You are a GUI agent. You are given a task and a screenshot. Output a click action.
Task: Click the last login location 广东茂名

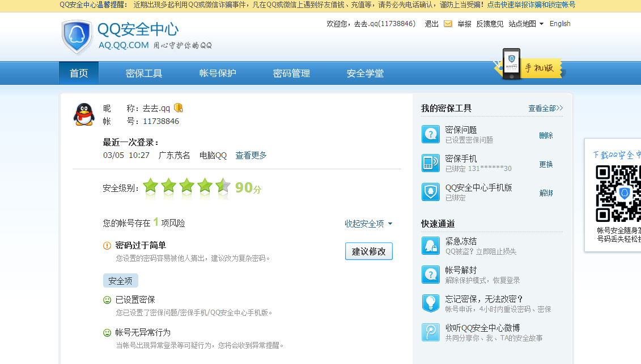point(174,155)
